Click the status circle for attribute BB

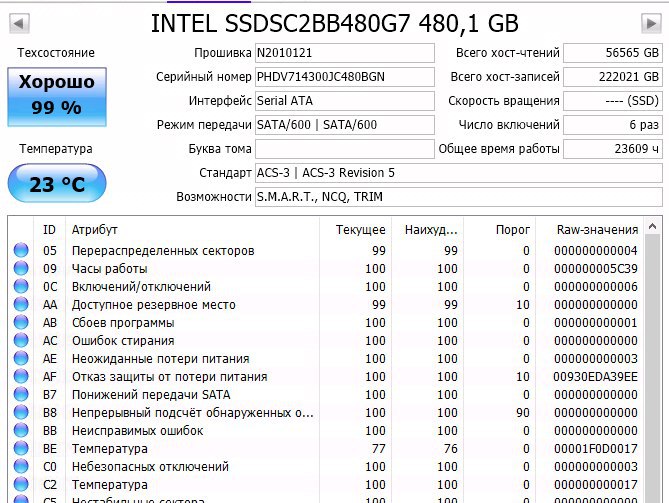pos(21,430)
